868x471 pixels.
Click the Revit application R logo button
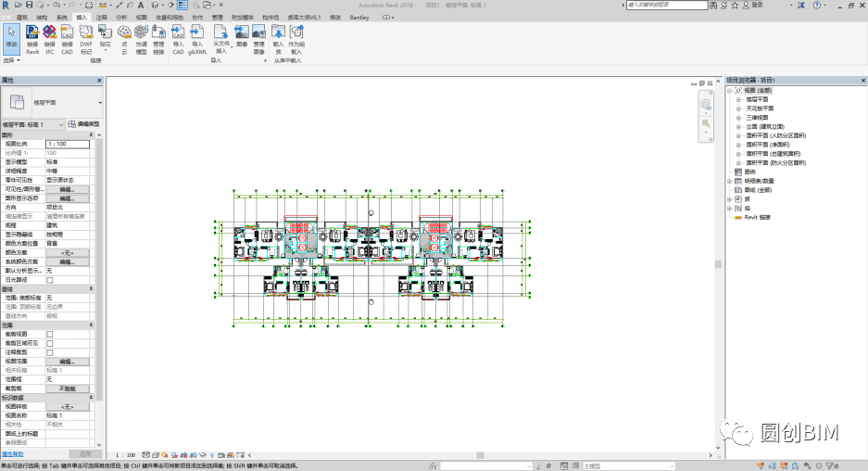tap(6, 5)
